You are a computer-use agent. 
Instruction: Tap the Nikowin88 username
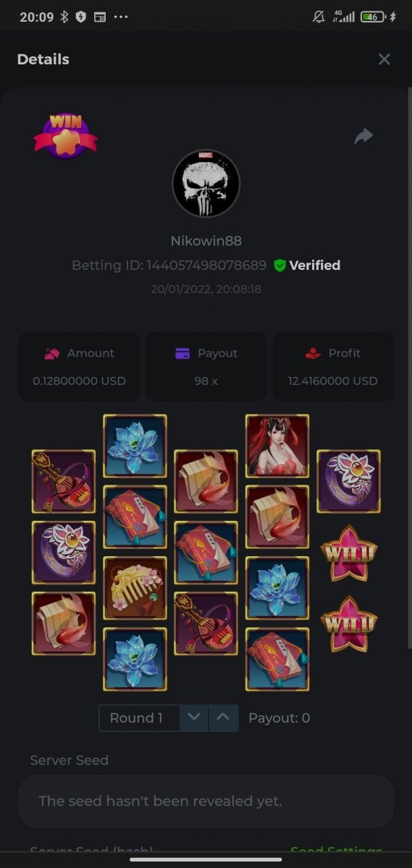206,241
